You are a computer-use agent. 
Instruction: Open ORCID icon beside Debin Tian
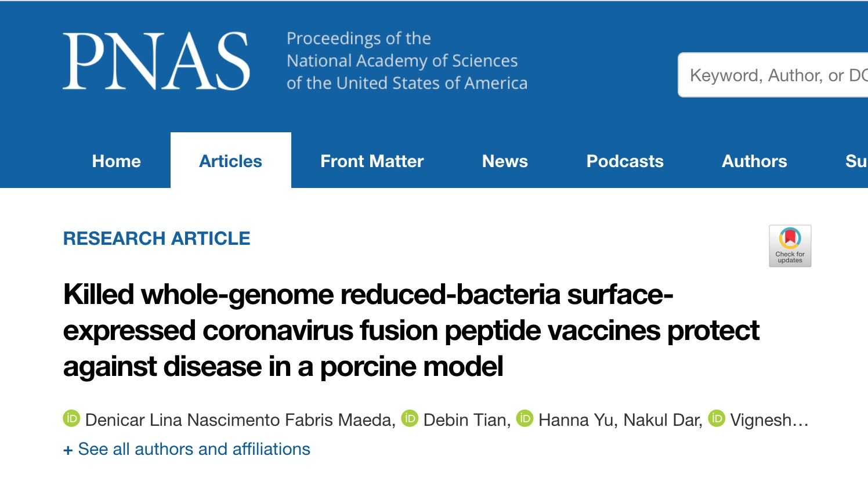click(x=410, y=418)
